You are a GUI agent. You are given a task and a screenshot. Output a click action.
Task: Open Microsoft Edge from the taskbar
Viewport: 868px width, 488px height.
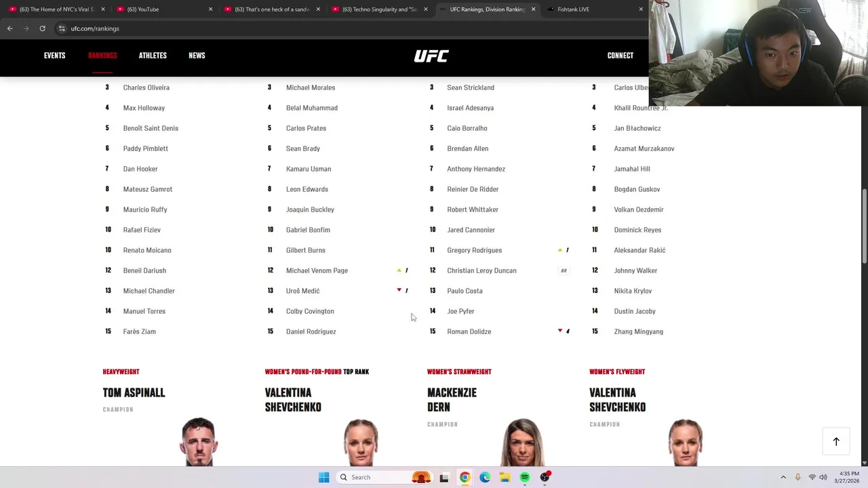click(x=485, y=477)
